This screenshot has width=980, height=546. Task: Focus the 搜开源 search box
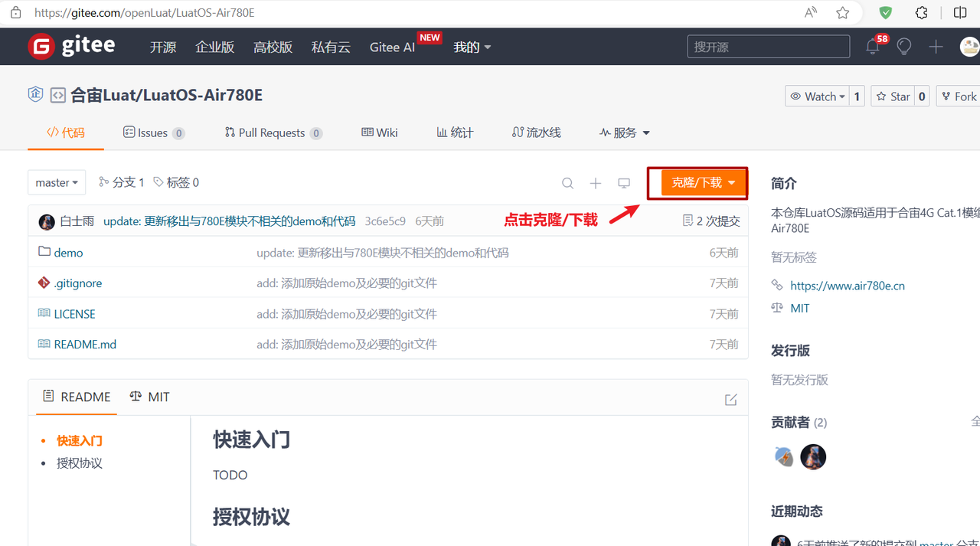[769, 47]
